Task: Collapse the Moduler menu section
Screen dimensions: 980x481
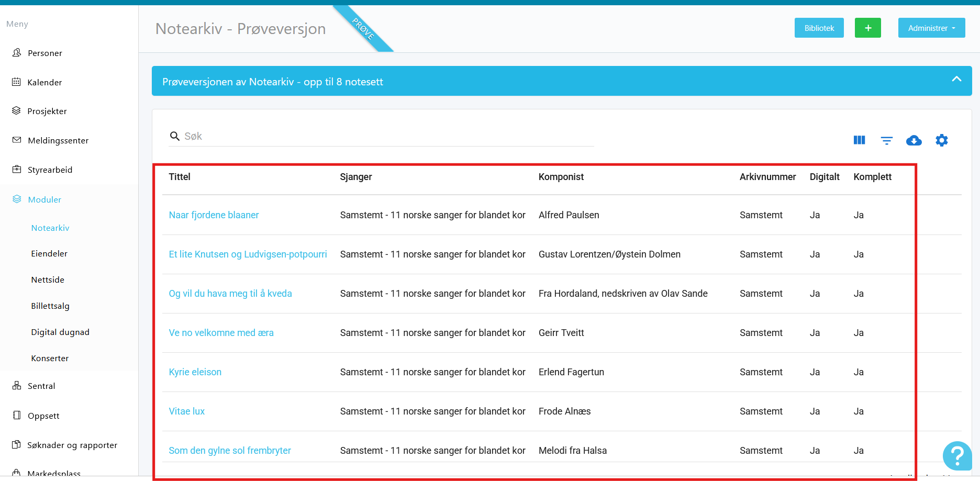Action: [44, 199]
